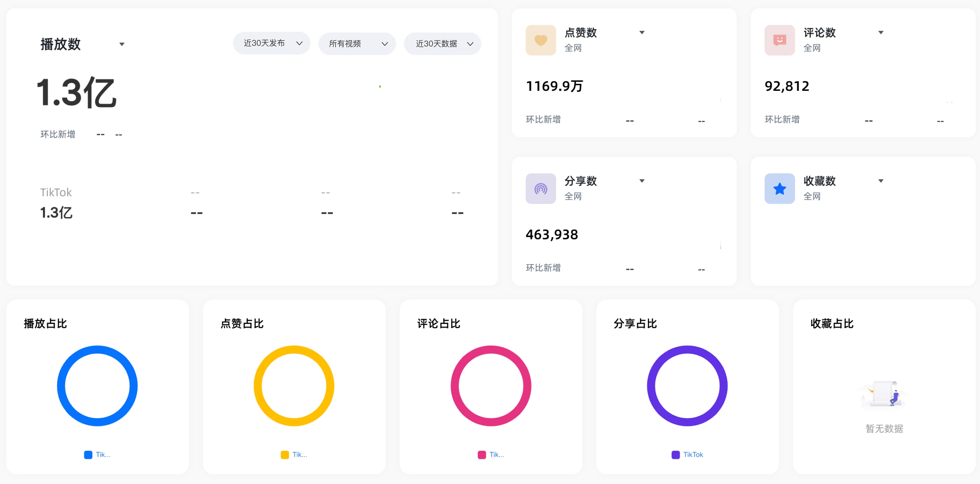
Task: Select the yellow legend marker under 点赞占比
Action: [285, 454]
